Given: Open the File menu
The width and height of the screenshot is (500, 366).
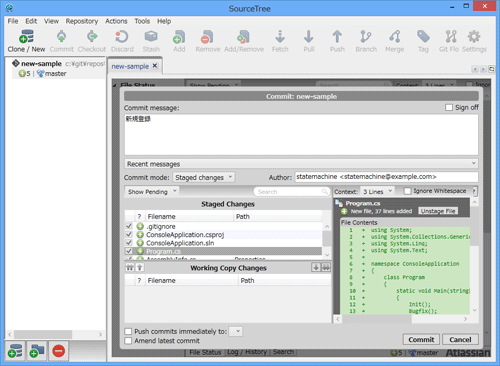Looking at the screenshot, I should [13, 21].
